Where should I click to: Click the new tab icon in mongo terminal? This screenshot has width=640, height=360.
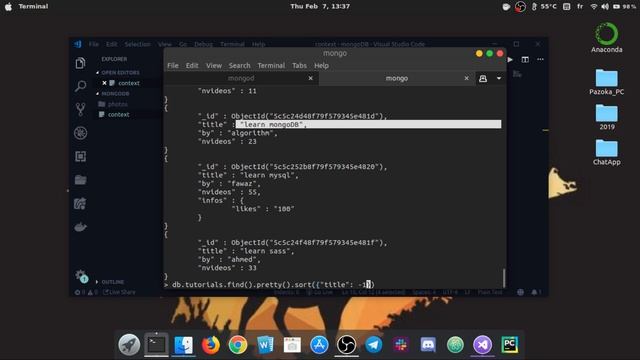tap(483, 78)
